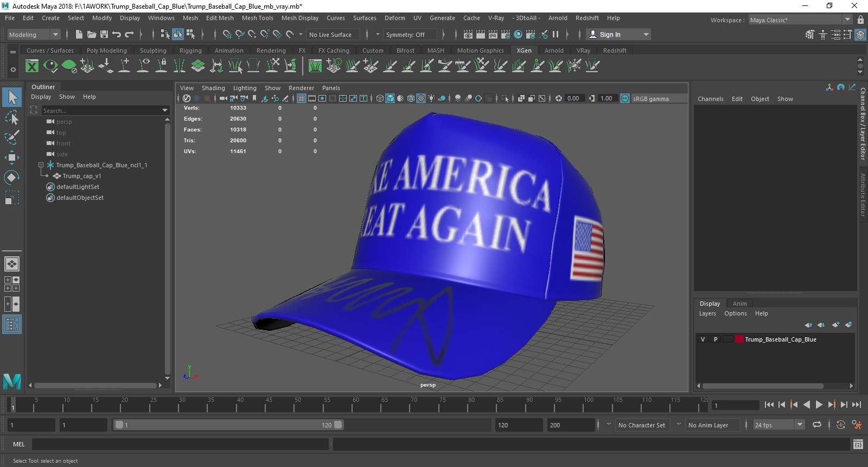This screenshot has width=868, height=467.
Task: Switch to the Poly Modeling shelf tab
Action: (106, 51)
